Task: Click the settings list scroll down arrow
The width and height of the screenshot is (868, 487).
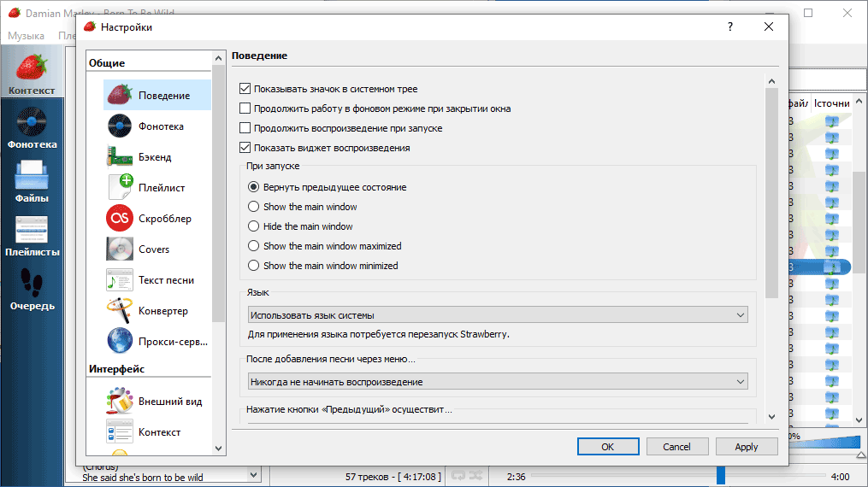Action: 218,449
